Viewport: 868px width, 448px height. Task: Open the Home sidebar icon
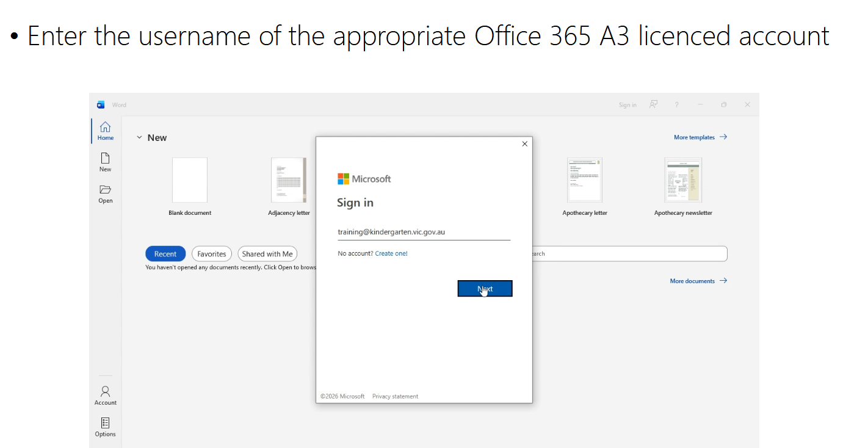point(105,131)
